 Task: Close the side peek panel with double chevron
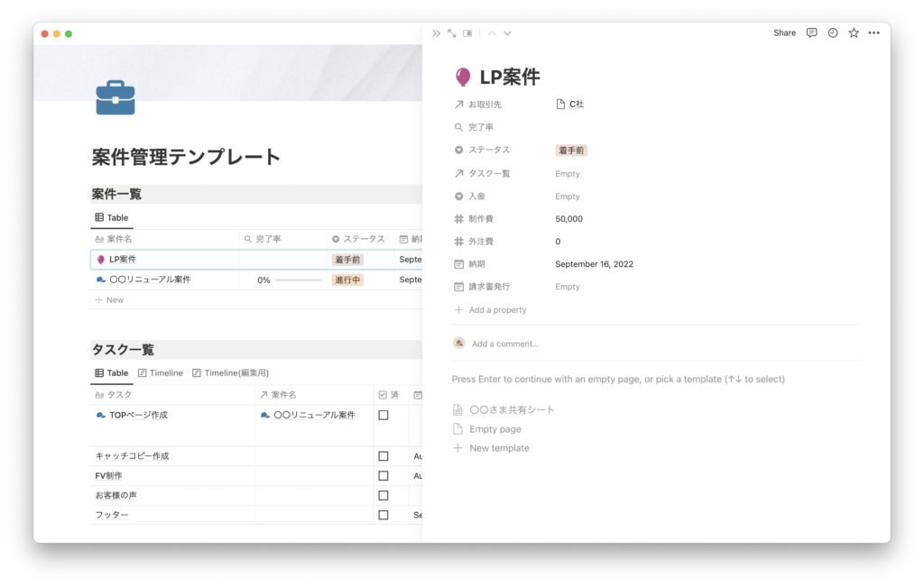436,33
